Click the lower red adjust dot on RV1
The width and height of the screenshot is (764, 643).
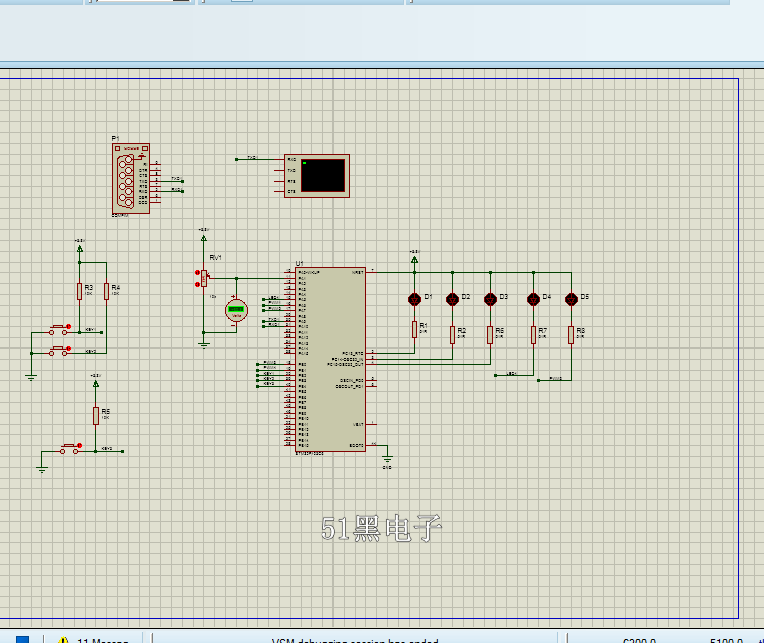coord(197,284)
